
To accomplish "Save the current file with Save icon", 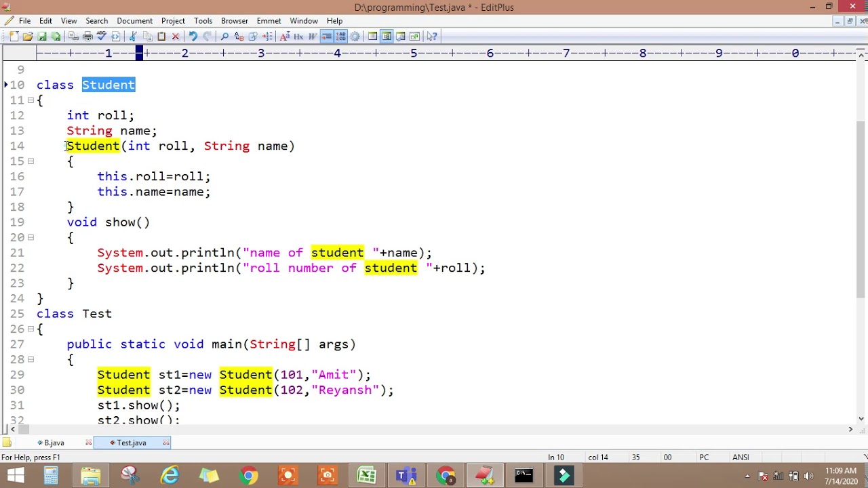I will [x=42, y=36].
